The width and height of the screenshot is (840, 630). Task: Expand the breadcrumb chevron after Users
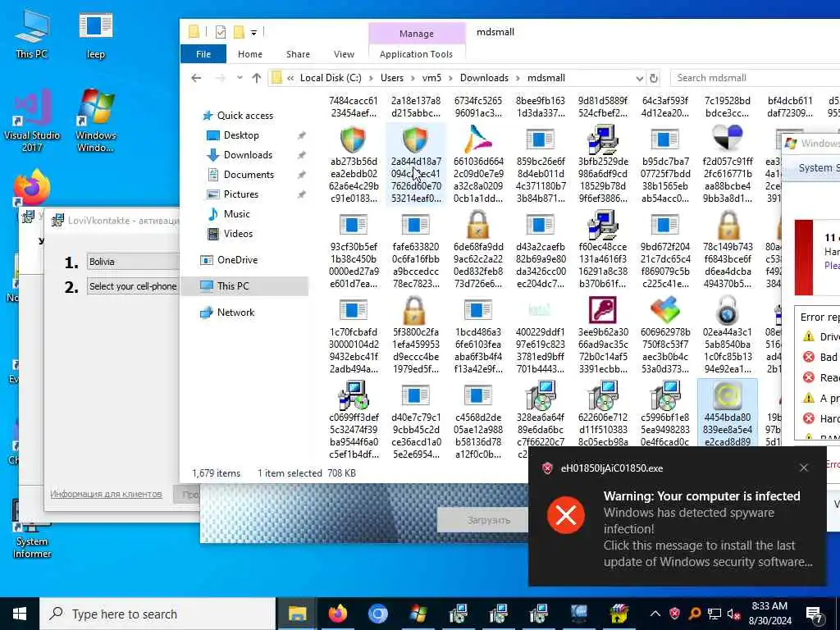pyautogui.click(x=413, y=78)
